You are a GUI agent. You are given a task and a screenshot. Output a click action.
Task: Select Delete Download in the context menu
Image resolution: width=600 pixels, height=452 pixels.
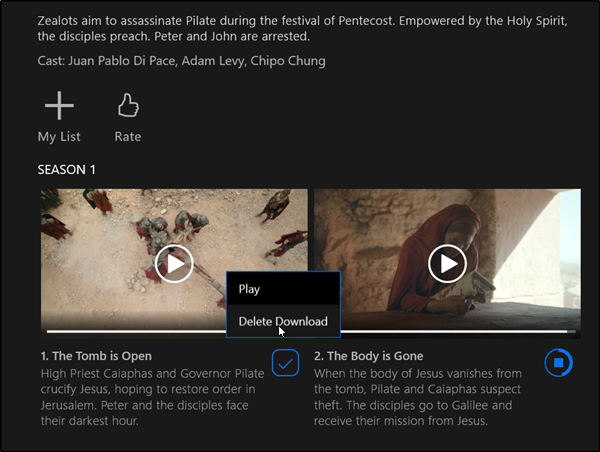coord(283,321)
